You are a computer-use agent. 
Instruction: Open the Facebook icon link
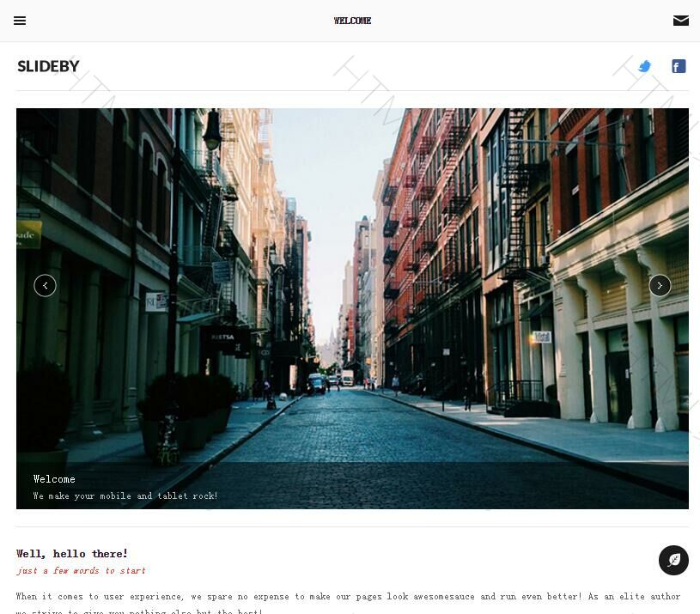tap(679, 66)
